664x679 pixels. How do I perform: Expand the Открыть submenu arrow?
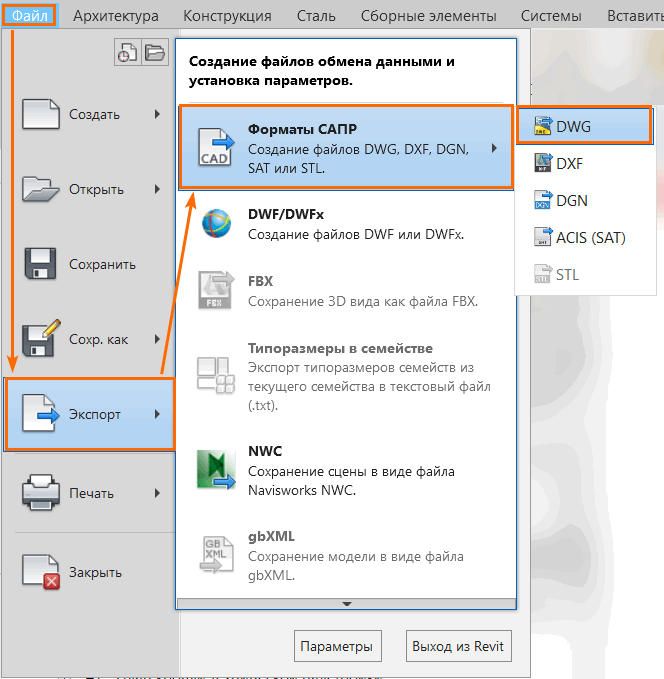pyautogui.click(x=157, y=189)
